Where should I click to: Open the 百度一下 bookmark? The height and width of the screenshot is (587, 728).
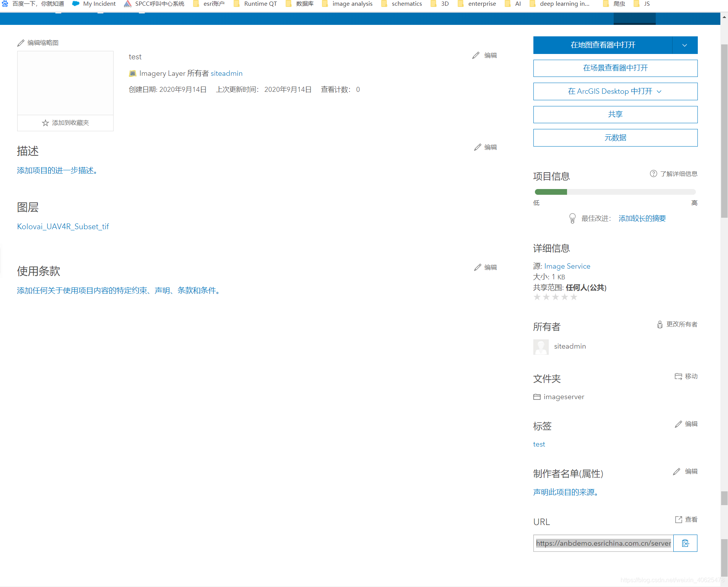pyautogui.click(x=33, y=4)
